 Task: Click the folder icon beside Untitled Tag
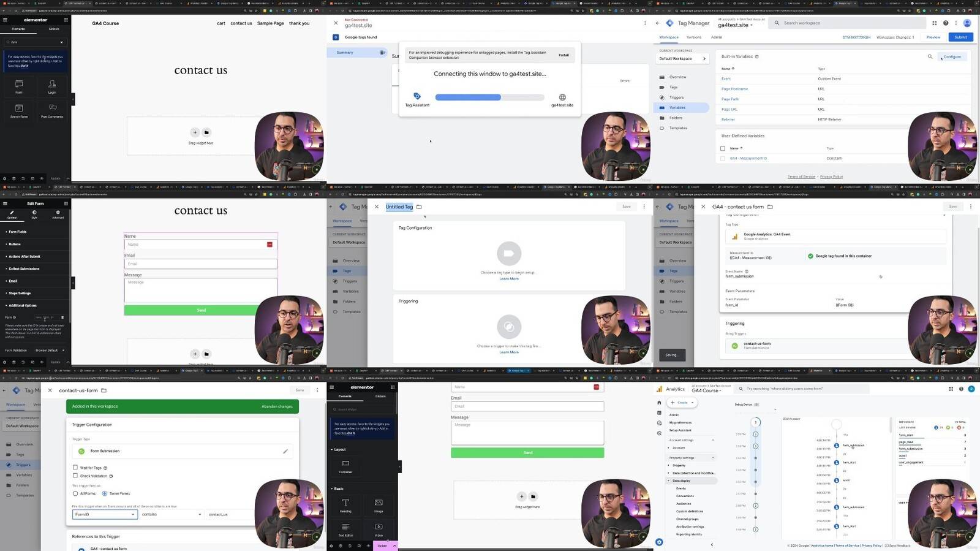pyautogui.click(x=419, y=207)
